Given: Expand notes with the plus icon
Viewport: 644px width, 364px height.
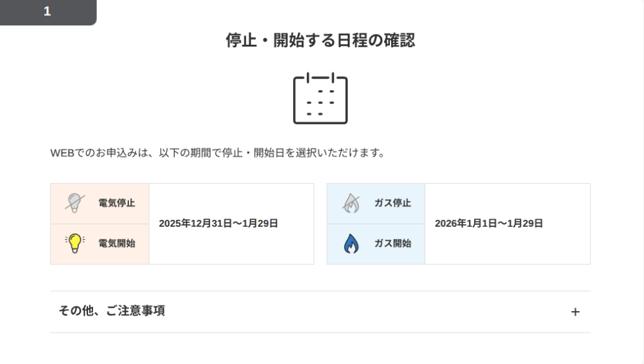Looking at the screenshot, I should (575, 312).
